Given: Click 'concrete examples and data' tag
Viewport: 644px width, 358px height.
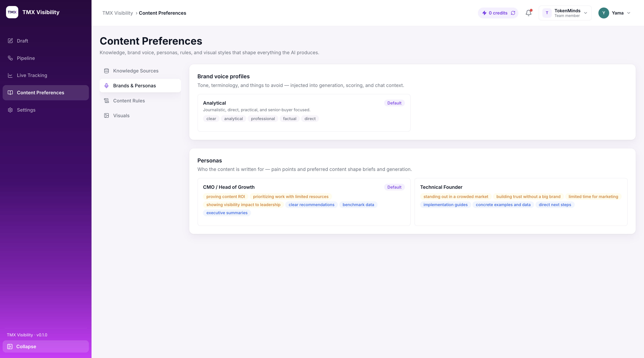Looking at the screenshot, I should (503, 205).
